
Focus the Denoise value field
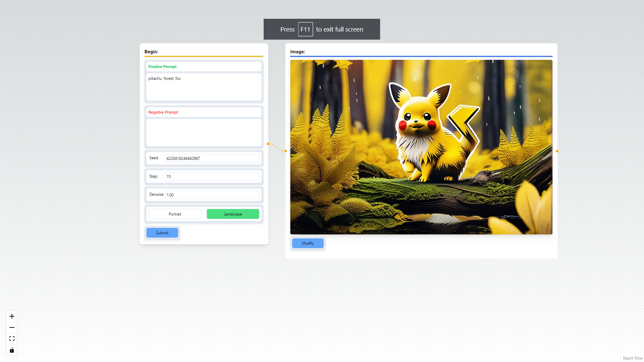pyautogui.click(x=212, y=195)
